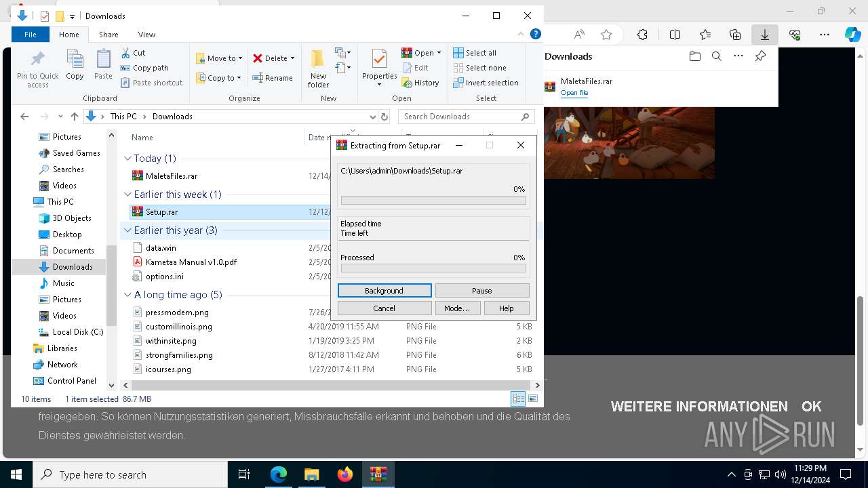The height and width of the screenshot is (488, 868).
Task: Open Edge Copilot icon
Action: click(852, 35)
